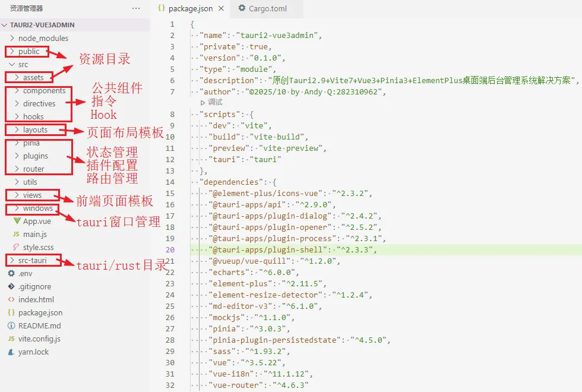Open the Explorer more actions menu
The width and height of the screenshot is (582, 392).
[135, 8]
